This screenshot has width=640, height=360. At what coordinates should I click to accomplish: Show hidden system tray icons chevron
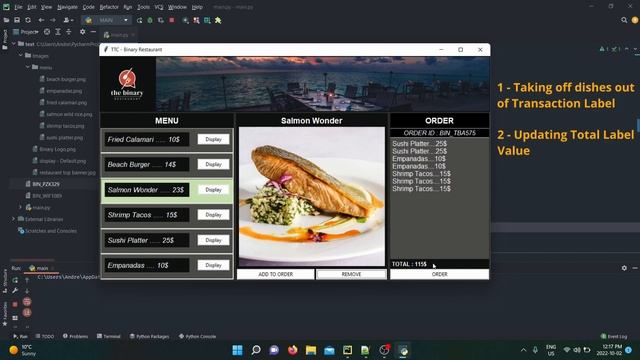(x=524, y=350)
